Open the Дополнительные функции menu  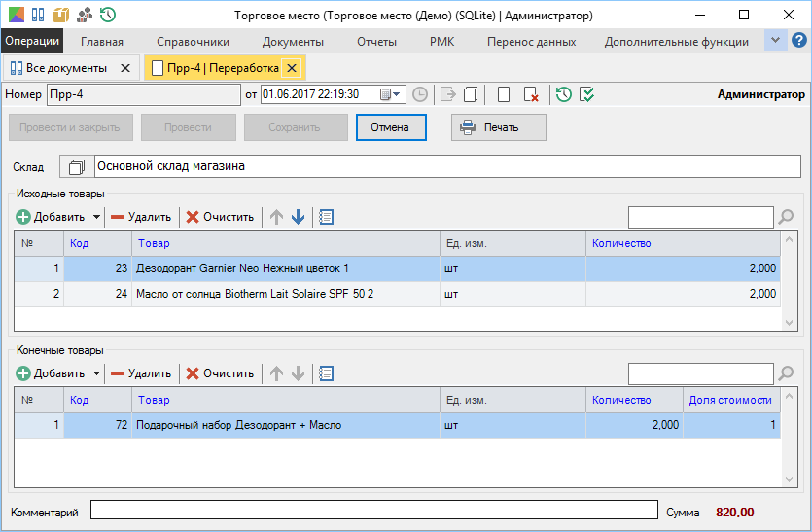676,42
